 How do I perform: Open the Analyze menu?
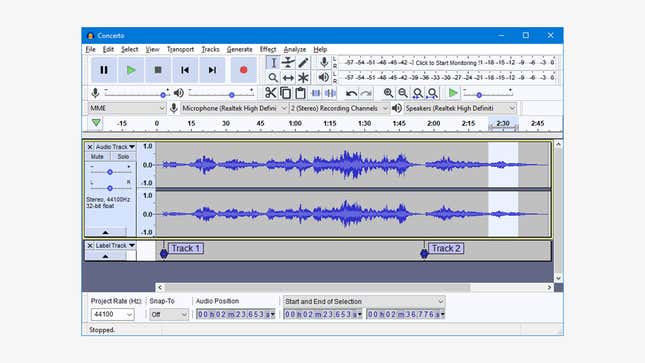tap(295, 49)
